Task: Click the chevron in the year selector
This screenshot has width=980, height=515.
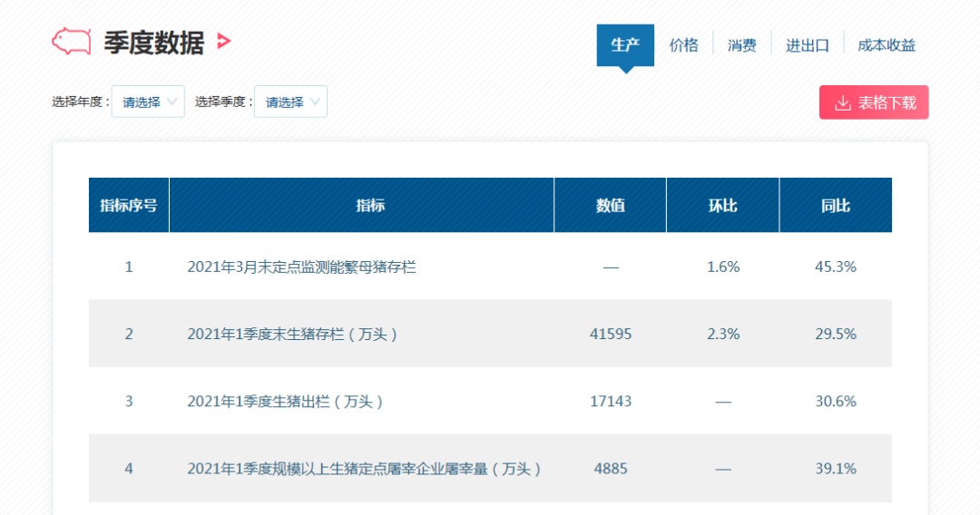Action: point(171,102)
